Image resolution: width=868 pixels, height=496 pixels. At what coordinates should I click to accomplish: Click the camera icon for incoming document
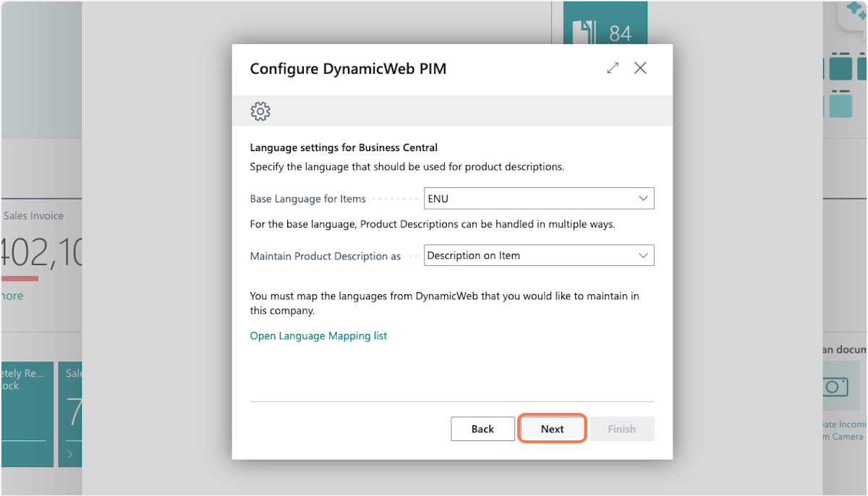click(835, 386)
